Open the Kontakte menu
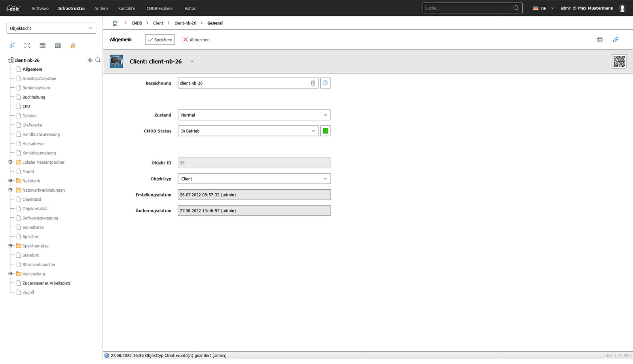 (x=127, y=8)
